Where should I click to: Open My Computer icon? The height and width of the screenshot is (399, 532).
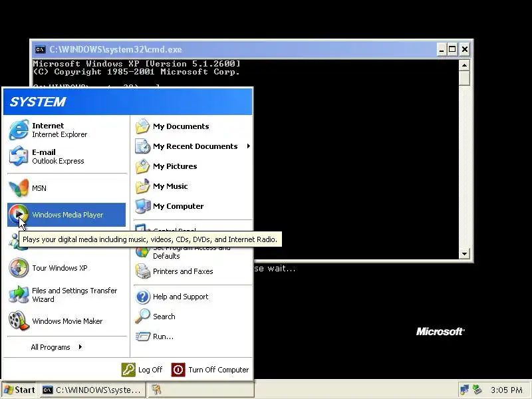point(143,206)
